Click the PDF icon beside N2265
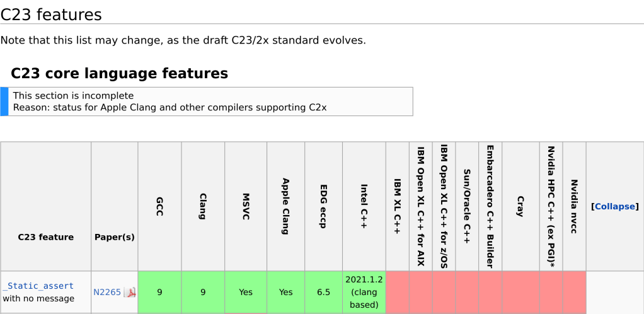 tap(130, 292)
